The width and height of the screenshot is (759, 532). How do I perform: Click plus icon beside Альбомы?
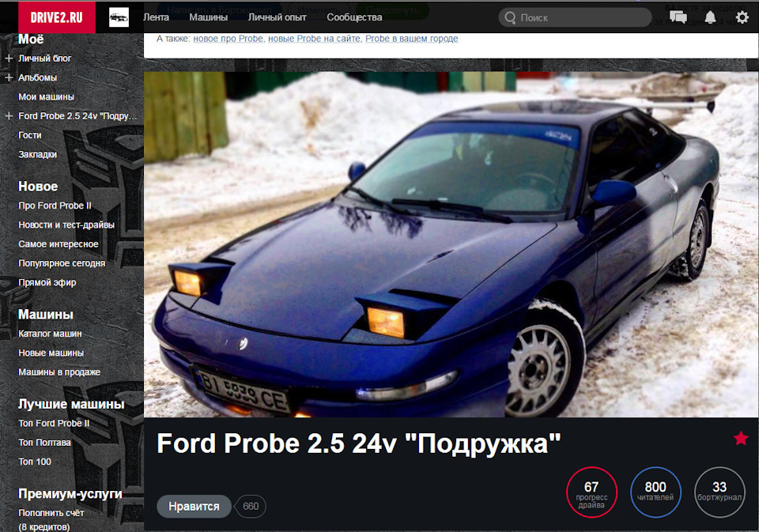9,77
